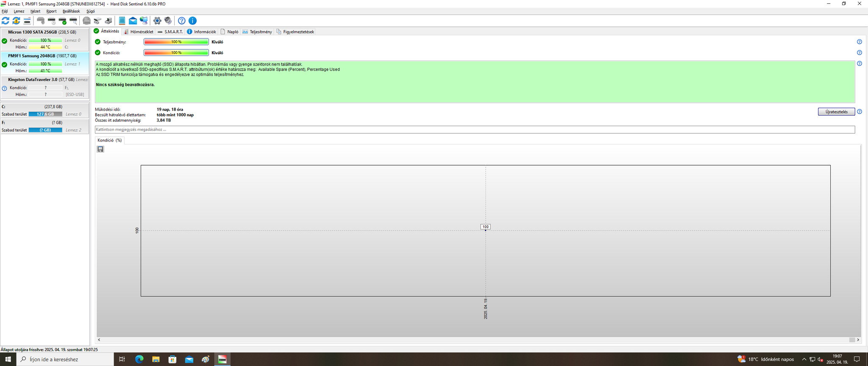Click the comment field Kattintson megjegyzés megadásához
868x366 pixels.
tap(475, 130)
